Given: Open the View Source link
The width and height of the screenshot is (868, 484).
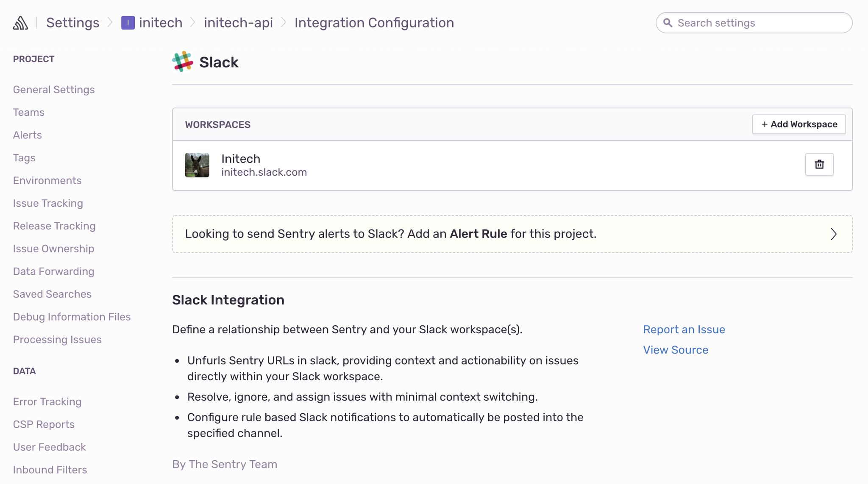Looking at the screenshot, I should (x=676, y=350).
